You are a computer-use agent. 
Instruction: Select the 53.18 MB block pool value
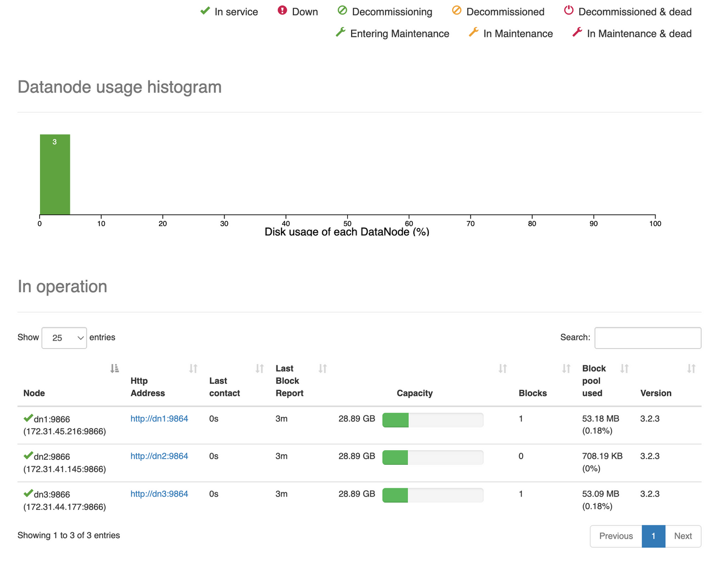coord(600,419)
